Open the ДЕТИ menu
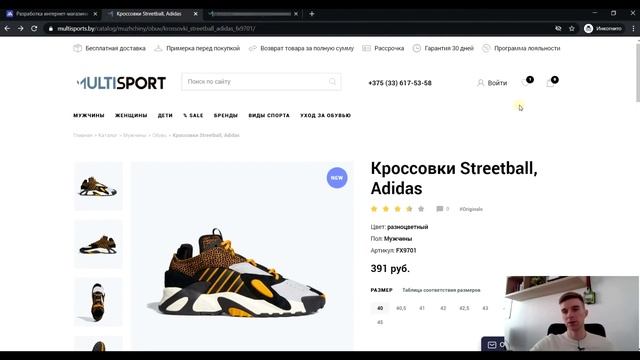Image resolution: width=640 pixels, height=360 pixels. pos(165,116)
